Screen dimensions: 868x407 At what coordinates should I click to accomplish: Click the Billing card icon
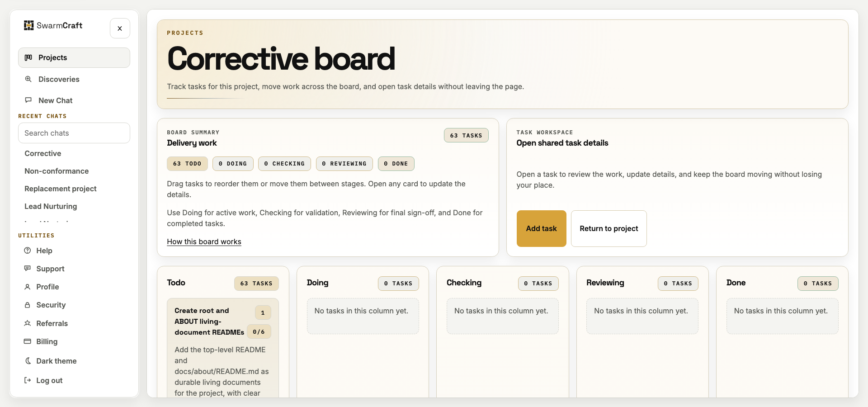(x=28, y=341)
